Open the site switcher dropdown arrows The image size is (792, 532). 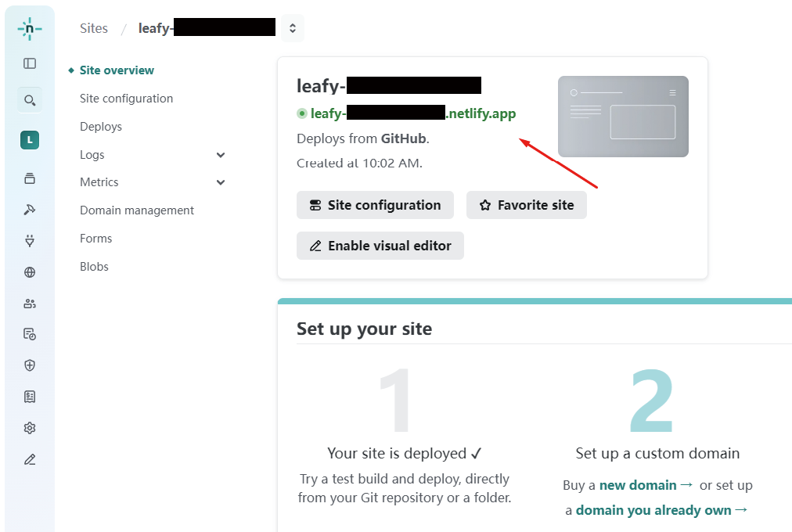(x=292, y=28)
